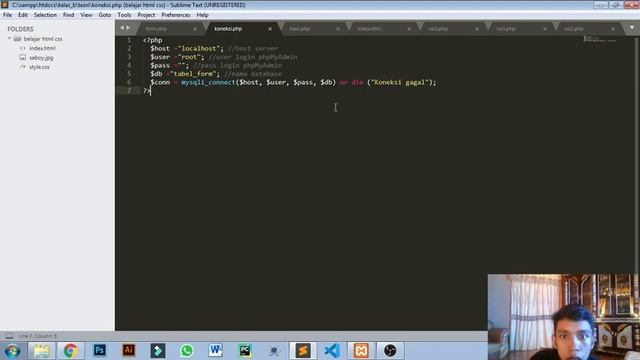The width and height of the screenshot is (640, 360).
Task: Open the Selection menu
Action: pyautogui.click(x=45, y=15)
